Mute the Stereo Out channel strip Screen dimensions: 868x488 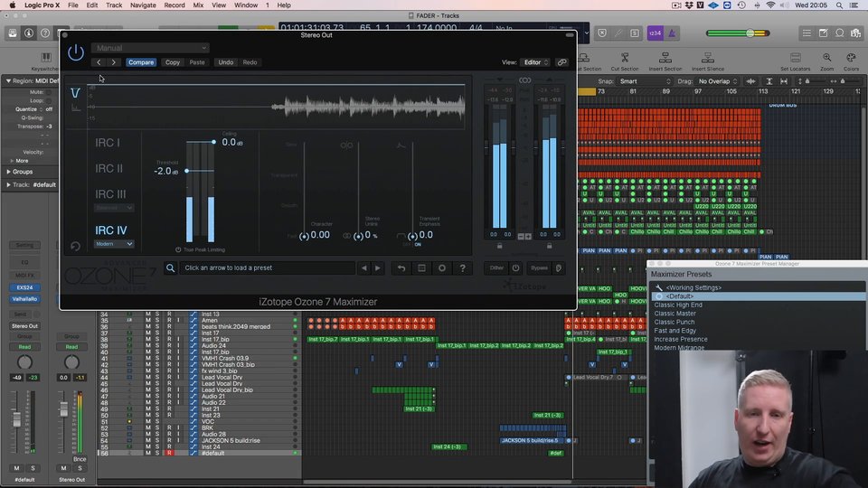coord(63,468)
